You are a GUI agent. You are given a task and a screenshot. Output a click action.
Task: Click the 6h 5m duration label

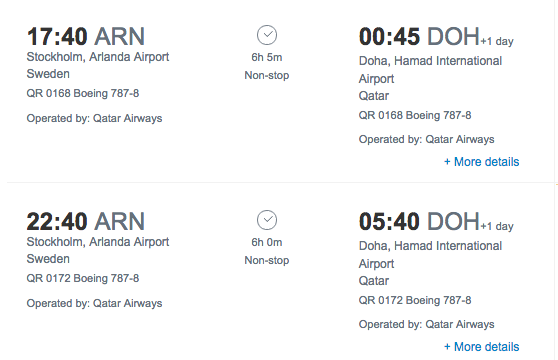tap(267, 57)
